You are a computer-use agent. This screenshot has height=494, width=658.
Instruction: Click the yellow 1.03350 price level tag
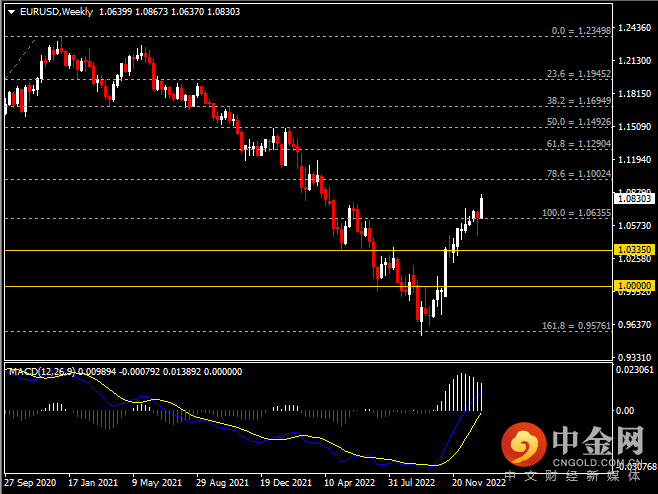(634, 250)
